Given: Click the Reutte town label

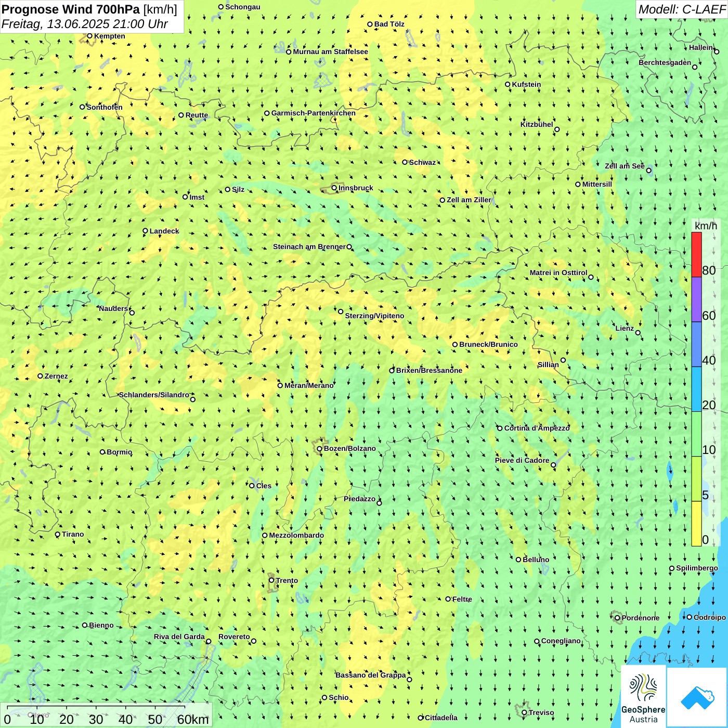Looking at the screenshot, I should pos(197,115).
